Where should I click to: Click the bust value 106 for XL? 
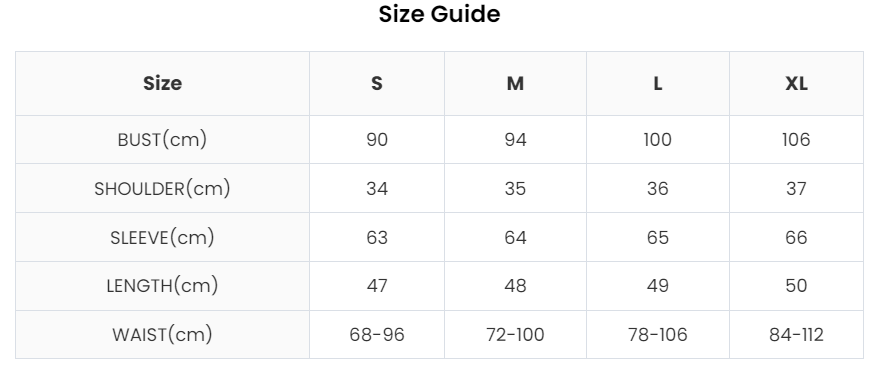click(x=796, y=140)
